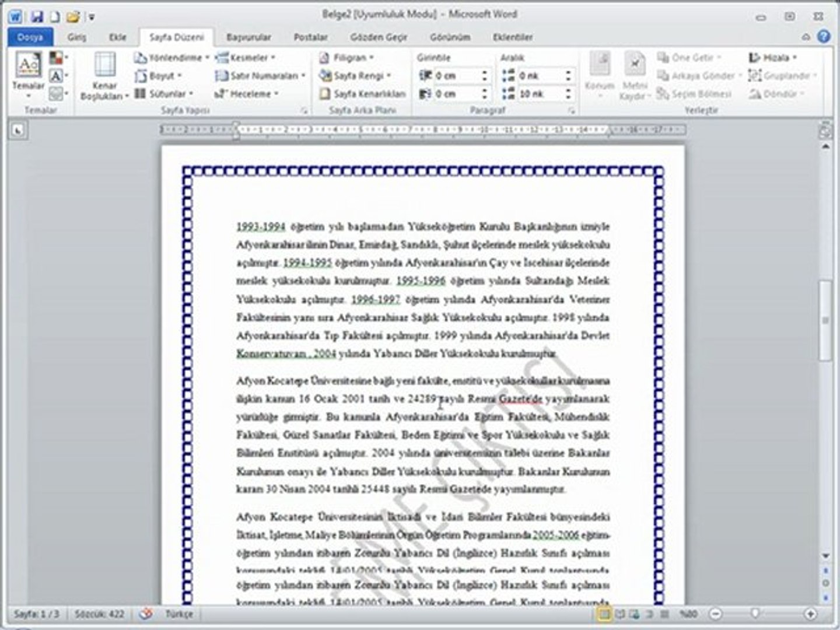Click the zoom in plus button

(x=810, y=614)
